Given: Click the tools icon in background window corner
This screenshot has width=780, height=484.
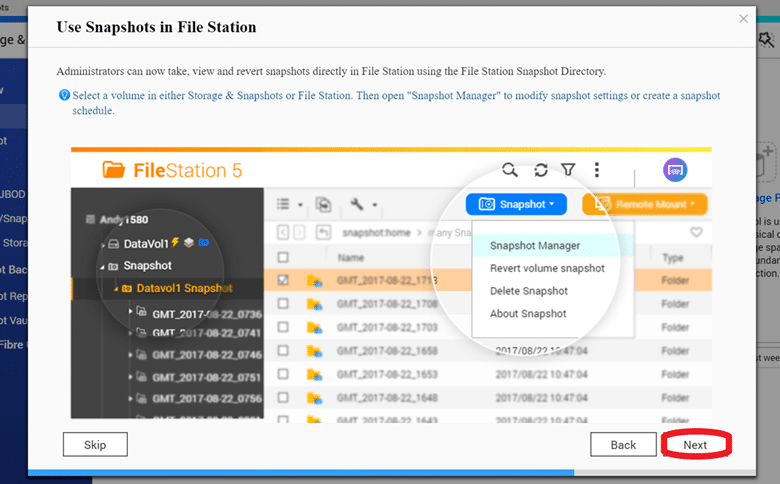Looking at the screenshot, I should coord(767,40).
